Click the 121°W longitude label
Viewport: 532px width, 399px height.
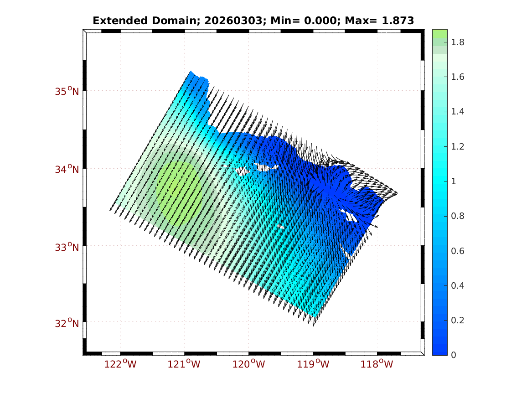coord(185,364)
